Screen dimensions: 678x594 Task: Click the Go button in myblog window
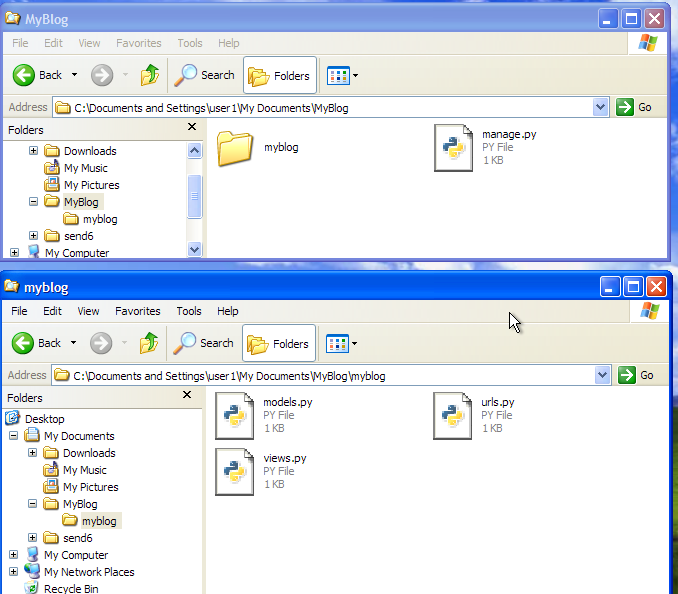pyautogui.click(x=636, y=375)
